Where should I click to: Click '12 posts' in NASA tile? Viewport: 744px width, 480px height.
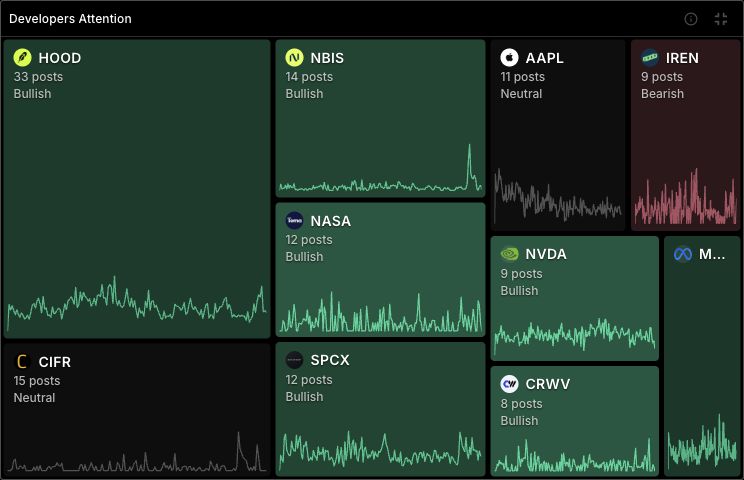point(309,240)
